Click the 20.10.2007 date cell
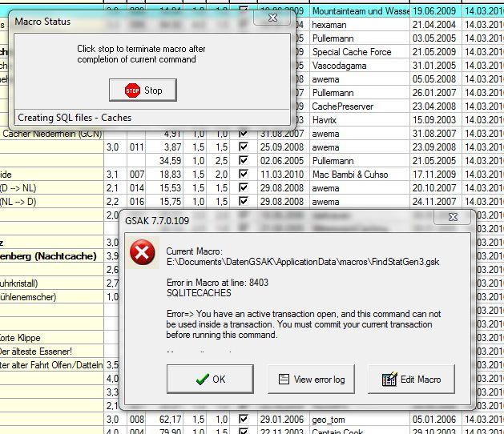Image resolution: width=504 pixels, height=434 pixels. pyautogui.click(x=436, y=188)
